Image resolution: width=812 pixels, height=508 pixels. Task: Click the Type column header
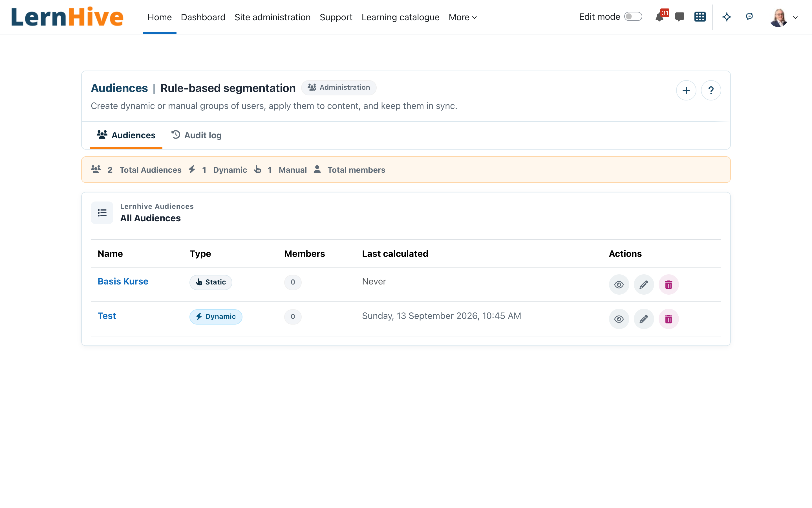tap(200, 254)
